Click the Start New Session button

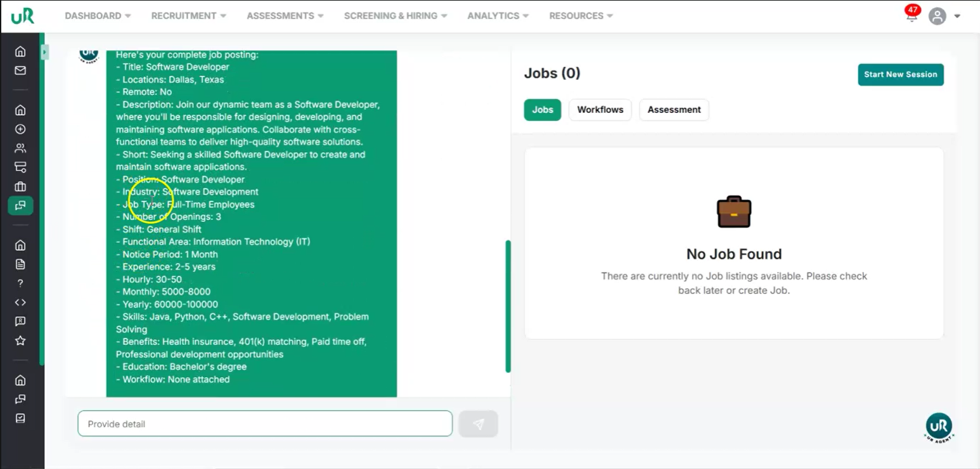[x=900, y=74]
